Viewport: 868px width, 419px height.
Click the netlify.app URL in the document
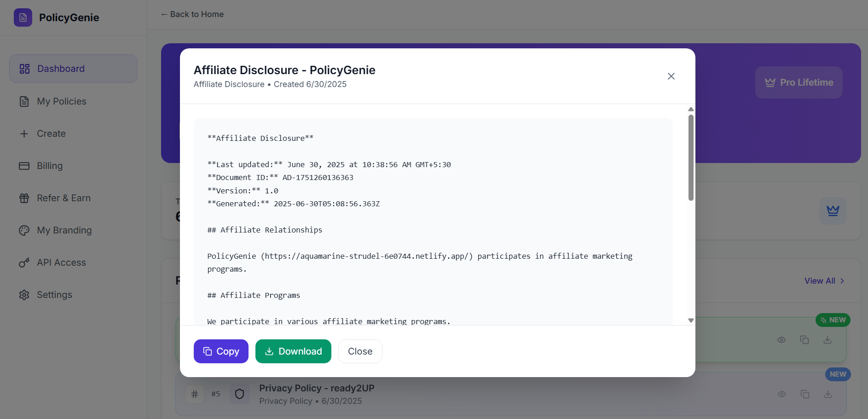(367, 256)
